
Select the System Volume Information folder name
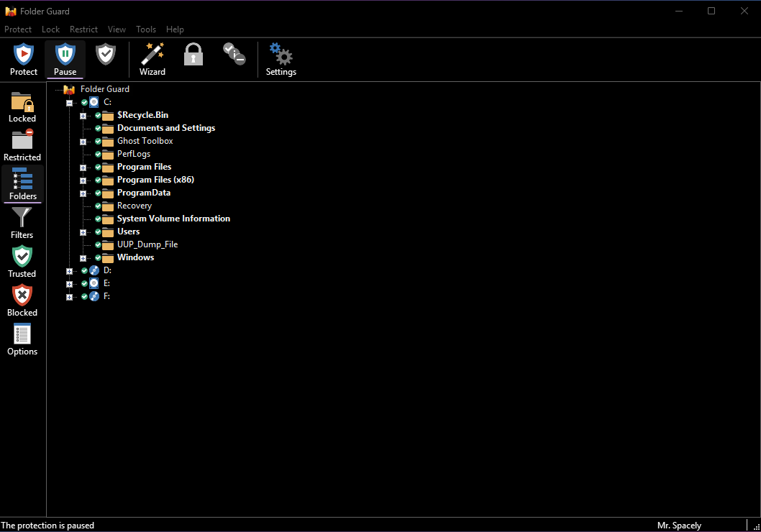point(173,219)
